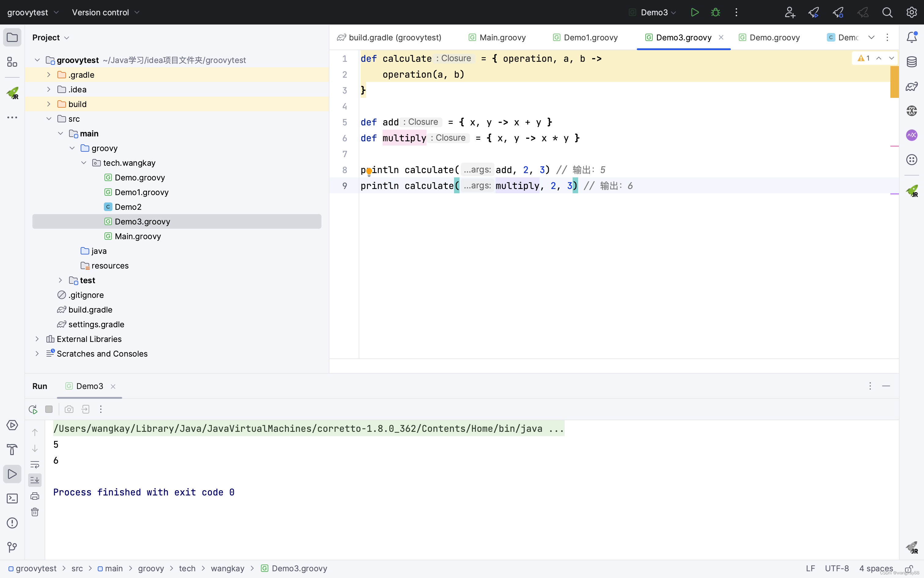Open the Git version control tool window
This screenshot has height=578, width=924.
[x=12, y=547]
